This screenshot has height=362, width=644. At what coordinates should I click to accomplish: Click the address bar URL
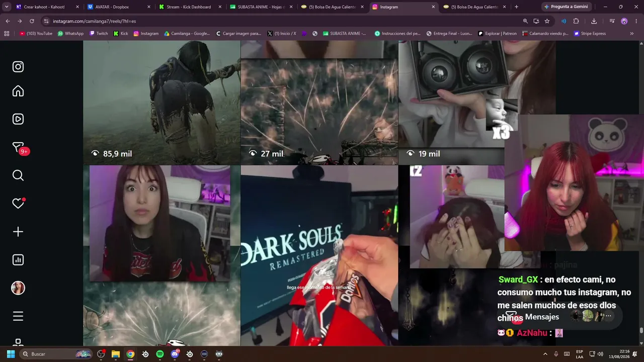click(94, 21)
